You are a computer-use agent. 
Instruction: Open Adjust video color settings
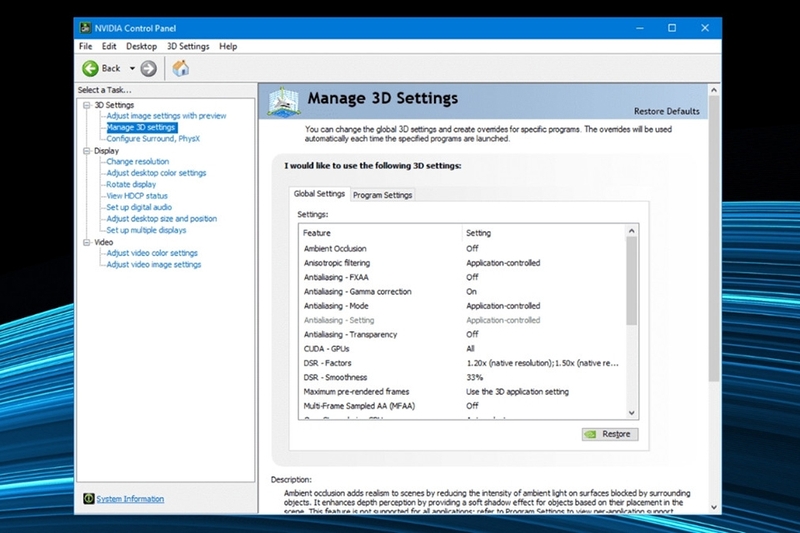point(152,253)
